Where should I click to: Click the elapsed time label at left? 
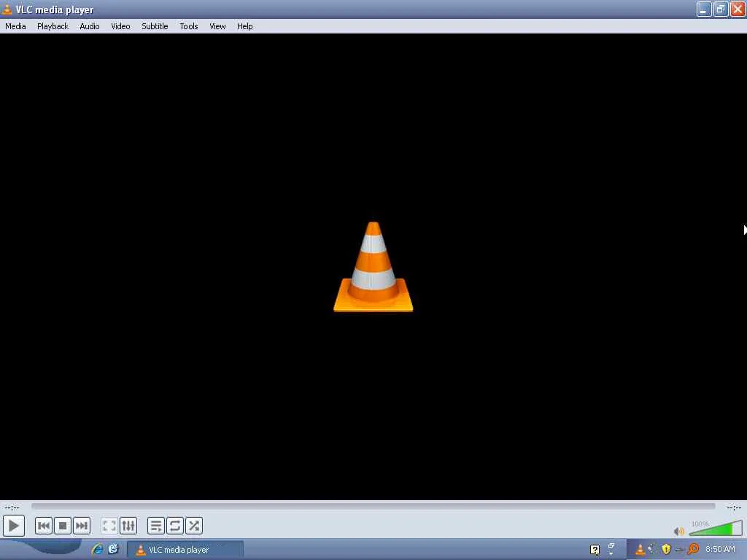(x=12, y=507)
